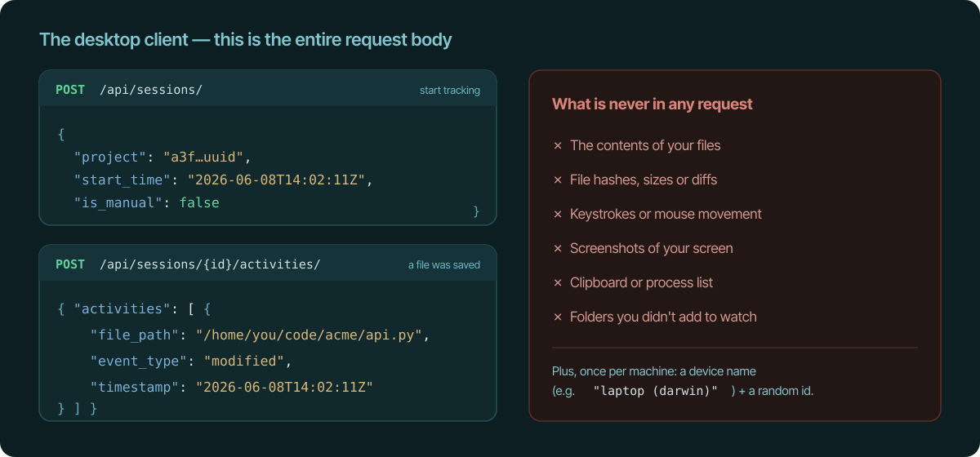
Task: Click 'The contents of your files' text
Action: pos(645,145)
